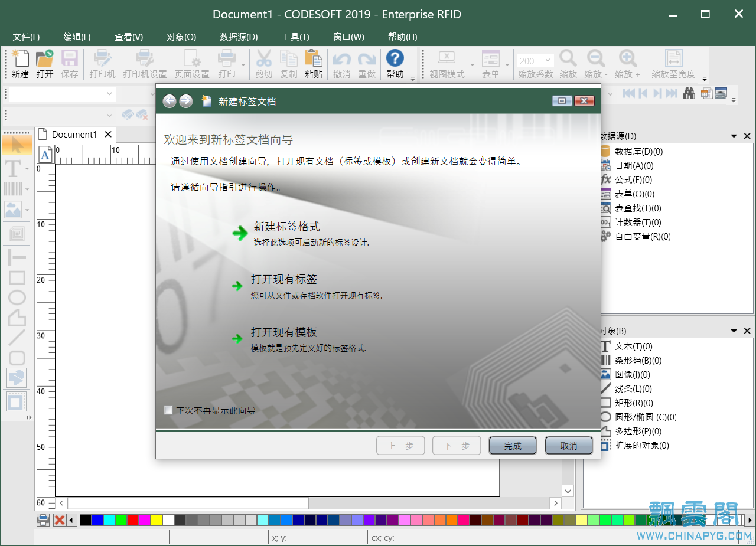This screenshot has width=756, height=546.
Task: Open the 对象(O) menu
Action: (x=181, y=37)
